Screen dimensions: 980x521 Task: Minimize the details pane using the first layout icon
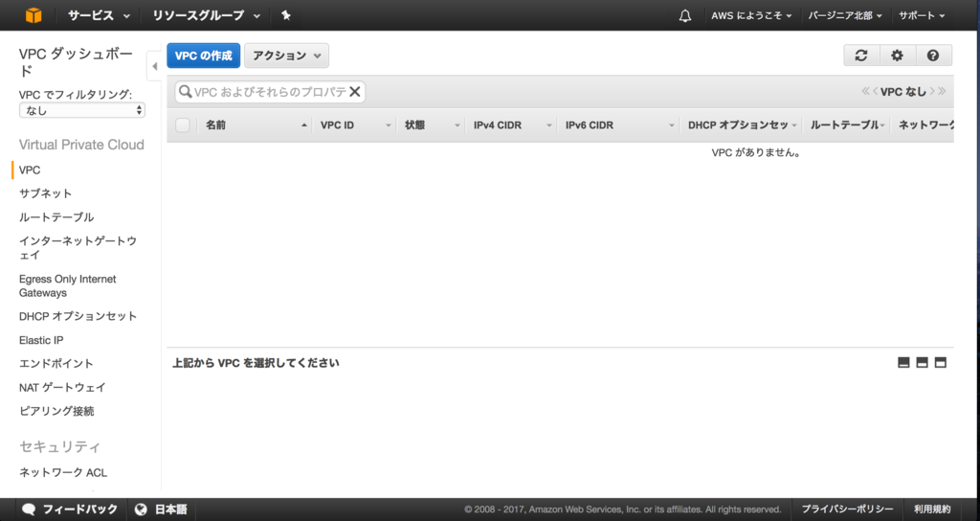coord(903,363)
